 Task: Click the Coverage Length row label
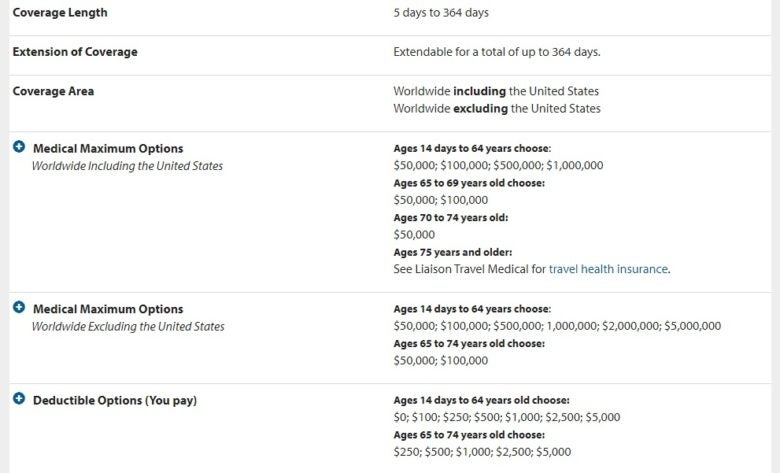(60, 13)
